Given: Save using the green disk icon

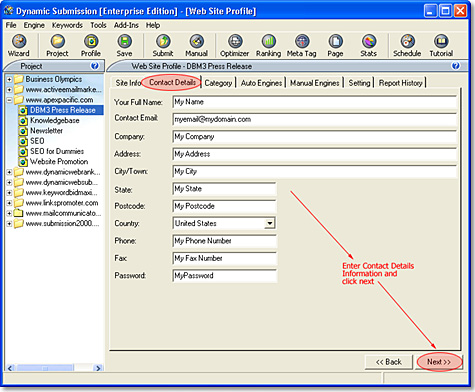Looking at the screenshot, I should [124, 45].
